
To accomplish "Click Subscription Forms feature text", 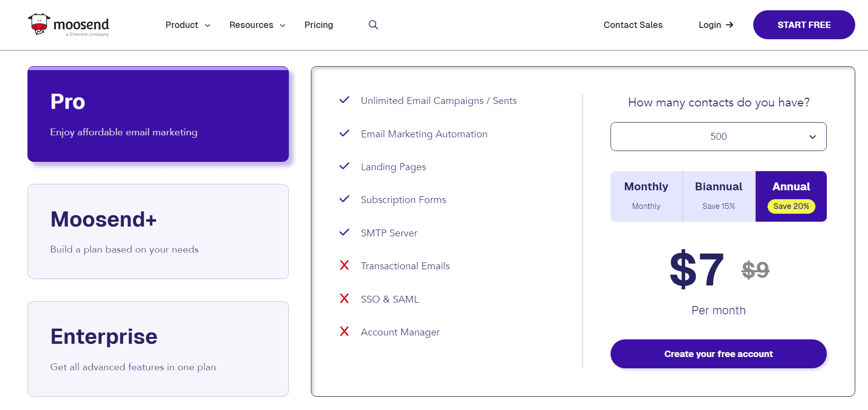I will pos(404,200).
